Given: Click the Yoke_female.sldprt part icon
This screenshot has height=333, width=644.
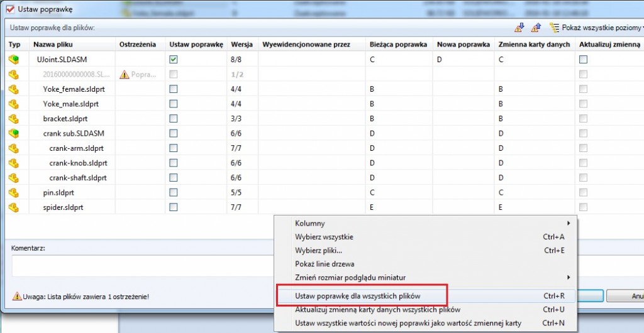Looking at the screenshot, I should (x=14, y=89).
